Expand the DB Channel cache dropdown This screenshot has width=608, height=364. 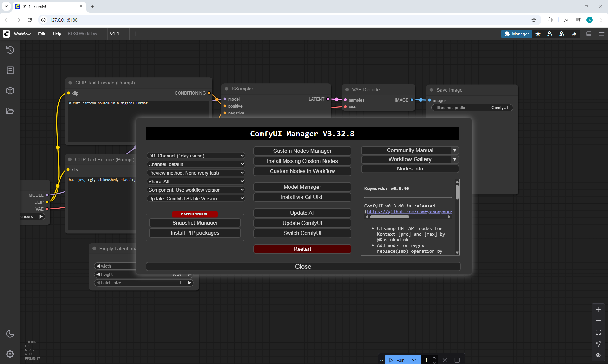coord(196,156)
